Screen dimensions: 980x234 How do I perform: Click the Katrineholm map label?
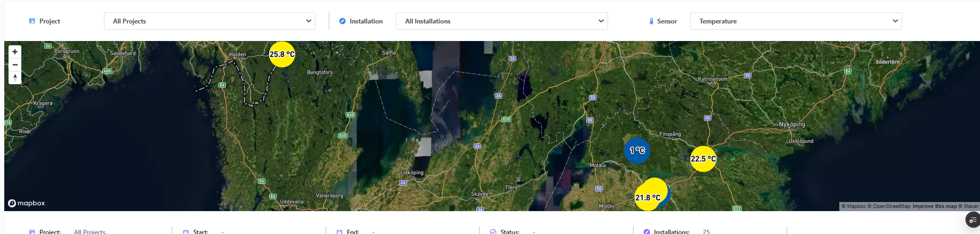coord(712,79)
